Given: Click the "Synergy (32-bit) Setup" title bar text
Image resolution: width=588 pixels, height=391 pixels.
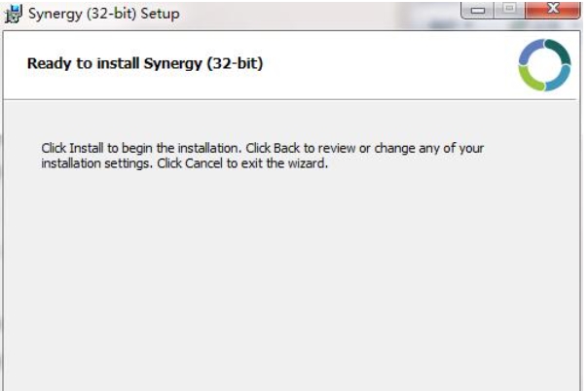Looking at the screenshot, I should click(104, 14).
